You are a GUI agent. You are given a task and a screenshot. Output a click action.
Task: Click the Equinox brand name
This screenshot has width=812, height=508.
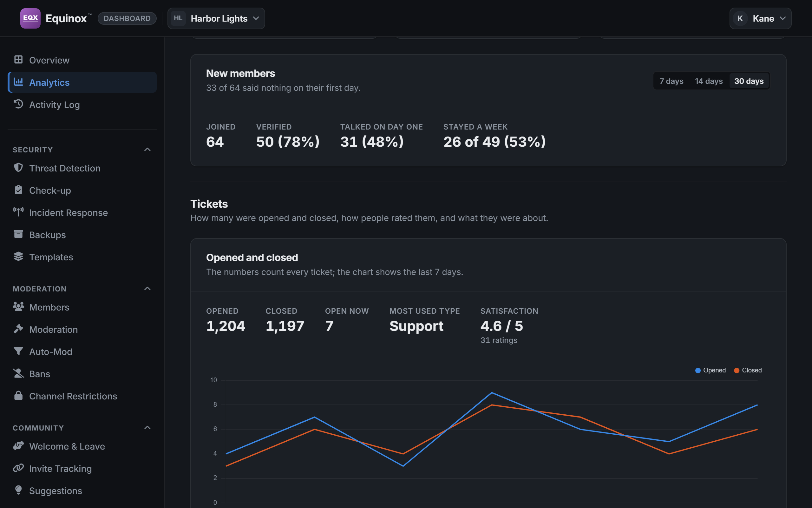(x=66, y=18)
